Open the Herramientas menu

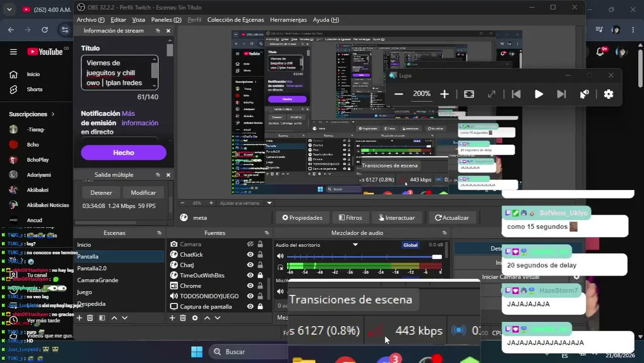pyautogui.click(x=288, y=20)
